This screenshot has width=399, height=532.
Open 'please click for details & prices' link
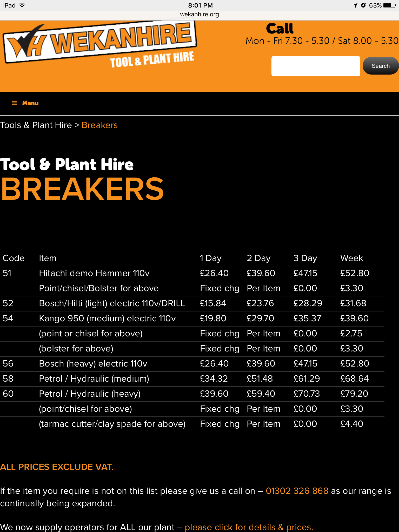pyautogui.click(x=249, y=527)
